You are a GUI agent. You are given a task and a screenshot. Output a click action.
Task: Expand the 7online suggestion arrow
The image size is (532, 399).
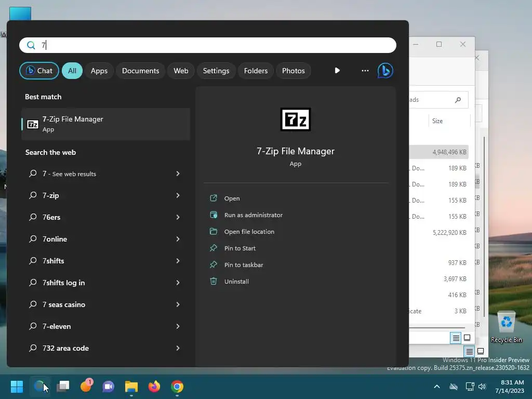tap(178, 239)
